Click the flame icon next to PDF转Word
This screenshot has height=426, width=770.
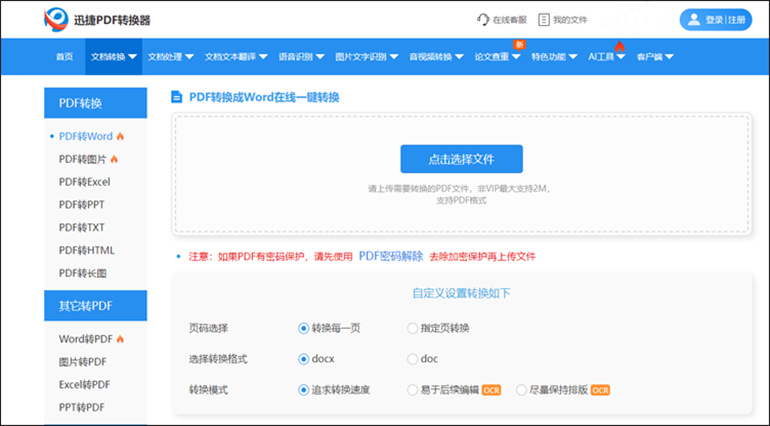click(x=120, y=137)
